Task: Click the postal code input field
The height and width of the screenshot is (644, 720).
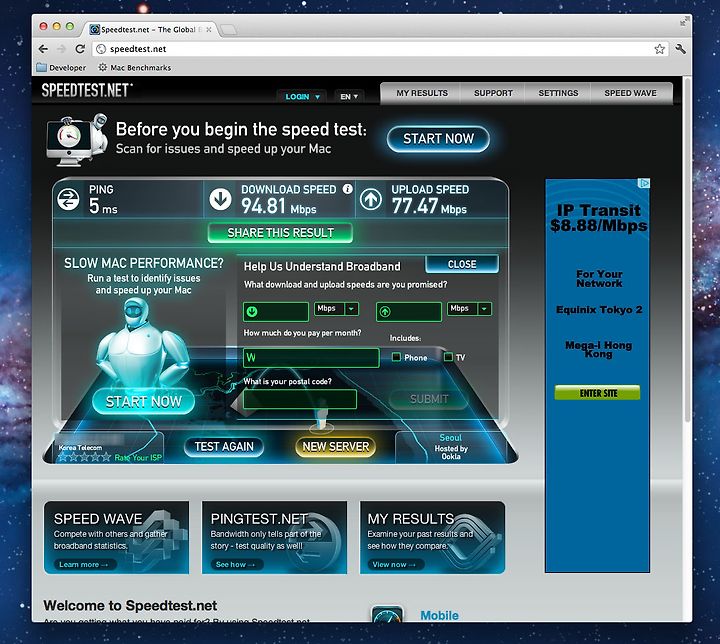Action: (x=300, y=399)
